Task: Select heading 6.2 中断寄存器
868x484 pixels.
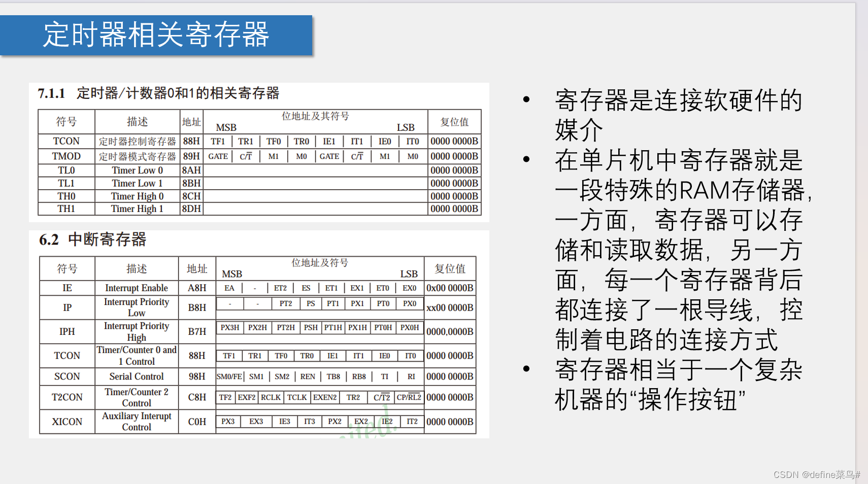Action: [x=93, y=239]
